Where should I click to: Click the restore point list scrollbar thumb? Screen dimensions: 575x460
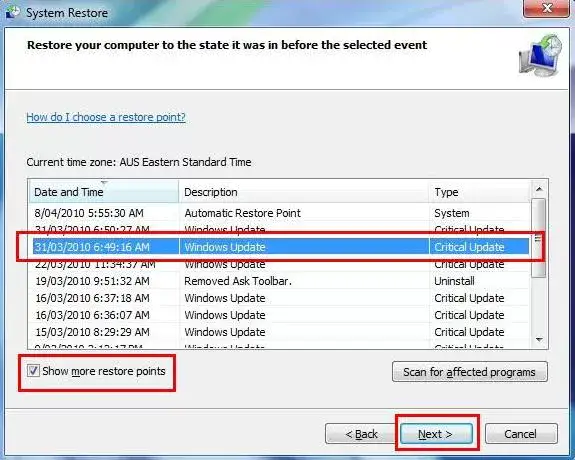point(538,238)
